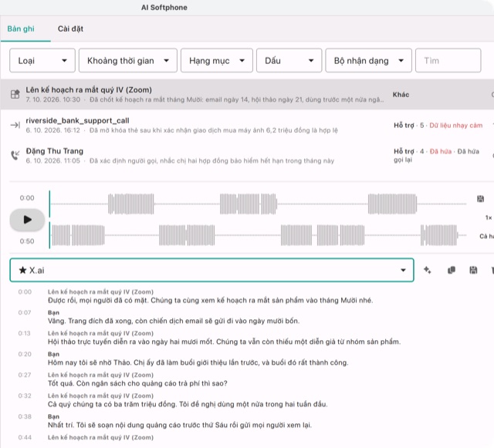Select the riverside_bank_support_call recording
Screen dimensions: 494x448
pos(247,125)
